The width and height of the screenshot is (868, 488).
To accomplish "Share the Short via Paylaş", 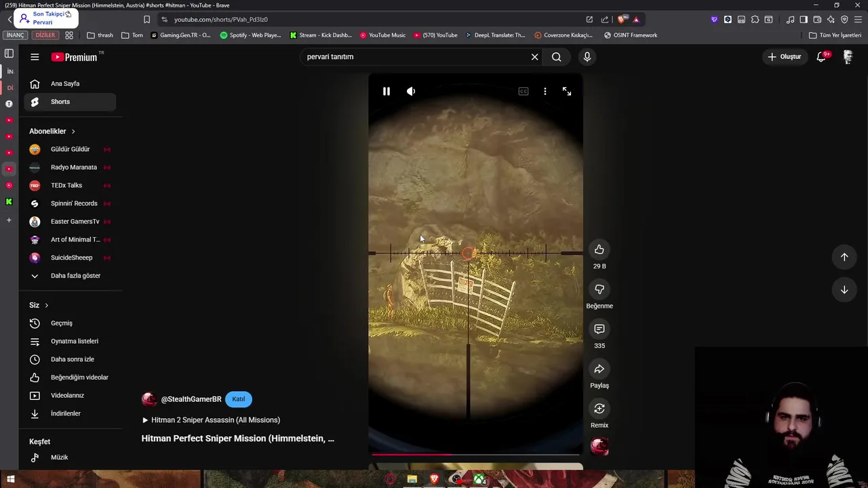I will click(599, 369).
